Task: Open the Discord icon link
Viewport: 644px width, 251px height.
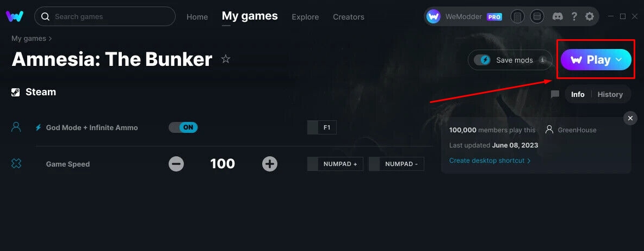Action: pyautogui.click(x=558, y=16)
